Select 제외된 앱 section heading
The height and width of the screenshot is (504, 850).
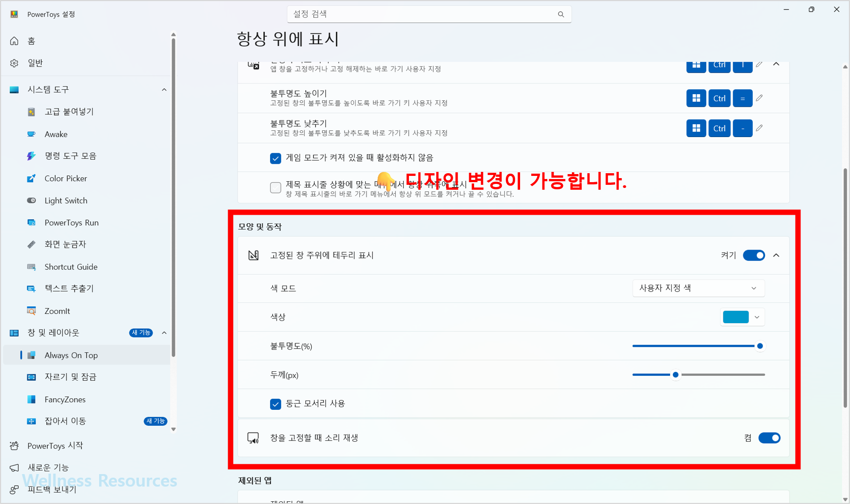255,480
